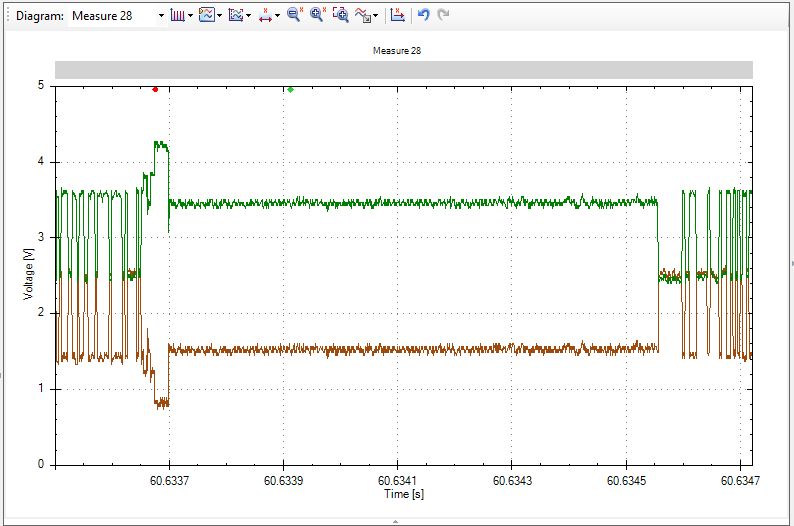The width and height of the screenshot is (794, 526).
Task: Click the 'Voltage [V]' axis label
Action: coord(28,274)
